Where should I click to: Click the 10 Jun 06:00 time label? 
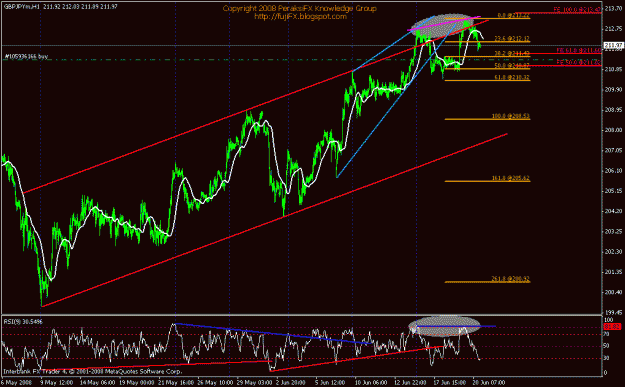(371, 383)
